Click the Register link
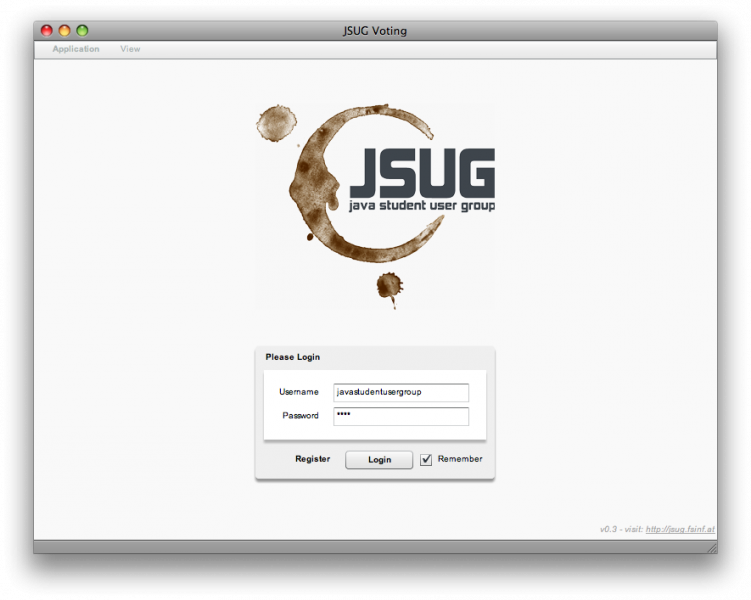Viewport: 751px width, 600px height. (x=312, y=459)
